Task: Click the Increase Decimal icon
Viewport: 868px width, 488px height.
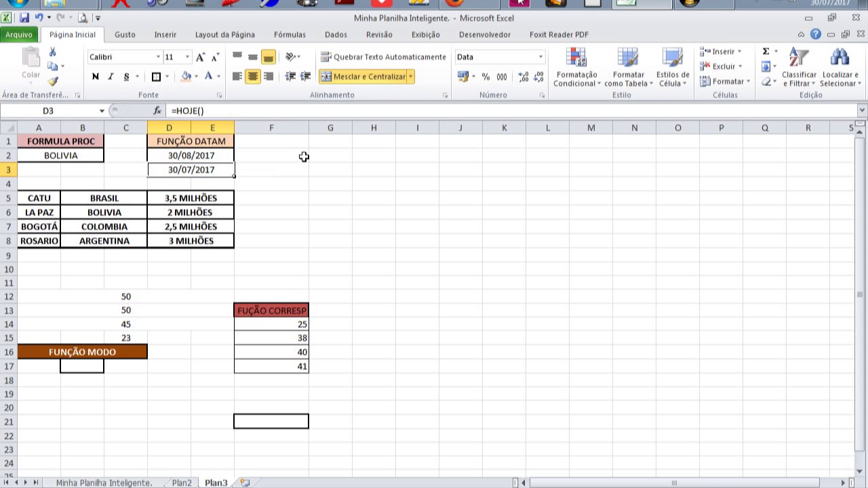Action: click(523, 77)
